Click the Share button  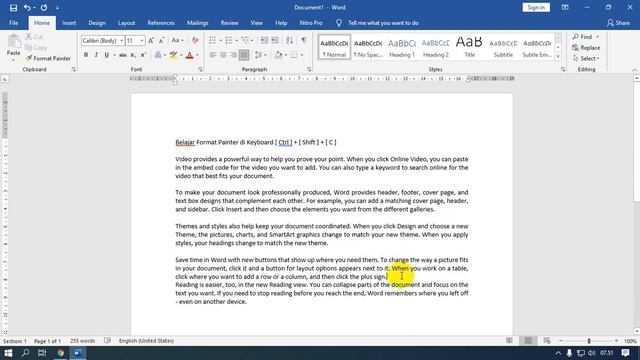pos(618,23)
